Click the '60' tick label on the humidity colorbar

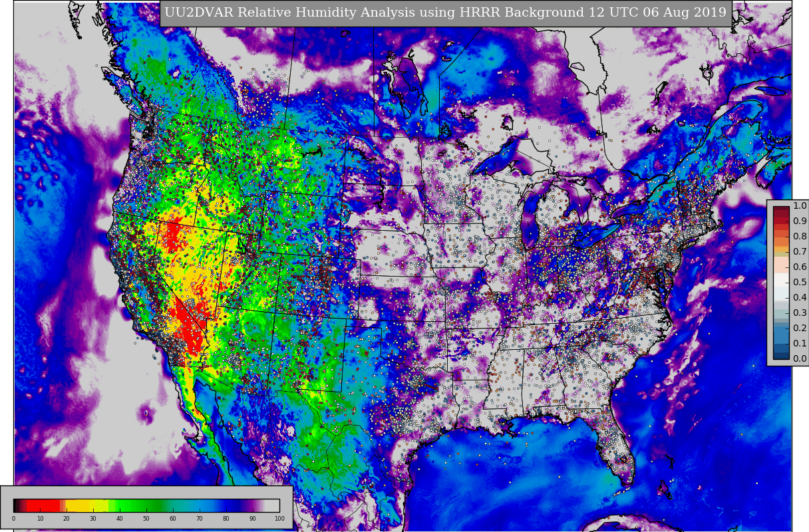pos(173,519)
